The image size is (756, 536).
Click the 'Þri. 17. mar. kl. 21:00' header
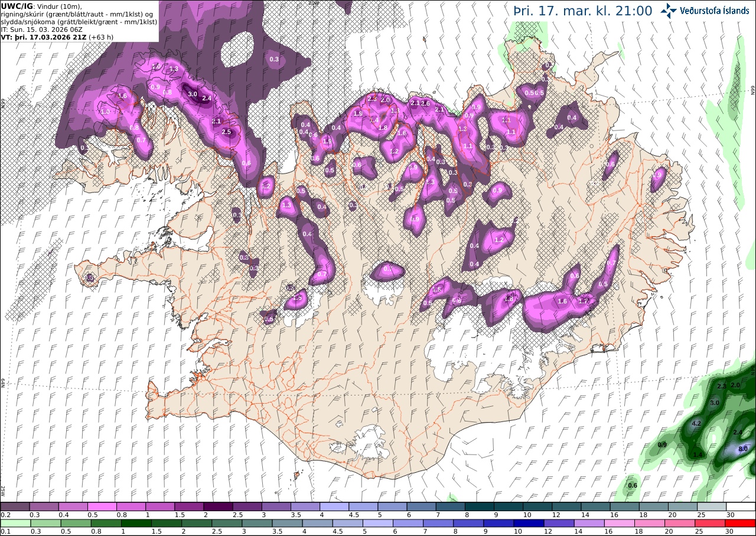click(x=582, y=11)
